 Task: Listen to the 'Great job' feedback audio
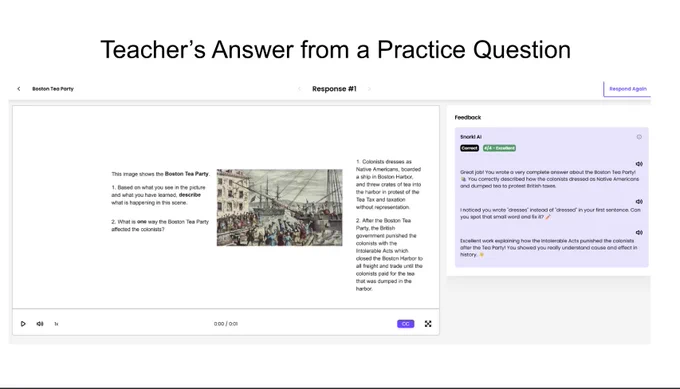[639, 164]
